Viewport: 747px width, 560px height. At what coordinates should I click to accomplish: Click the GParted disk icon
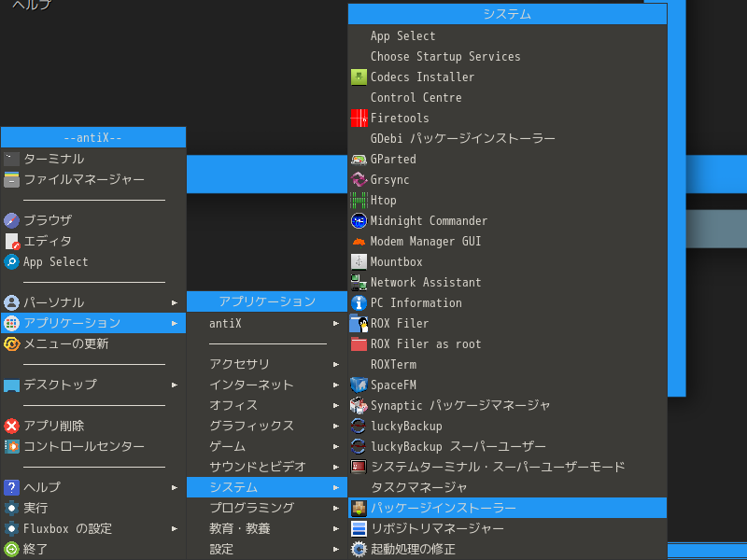(359, 159)
